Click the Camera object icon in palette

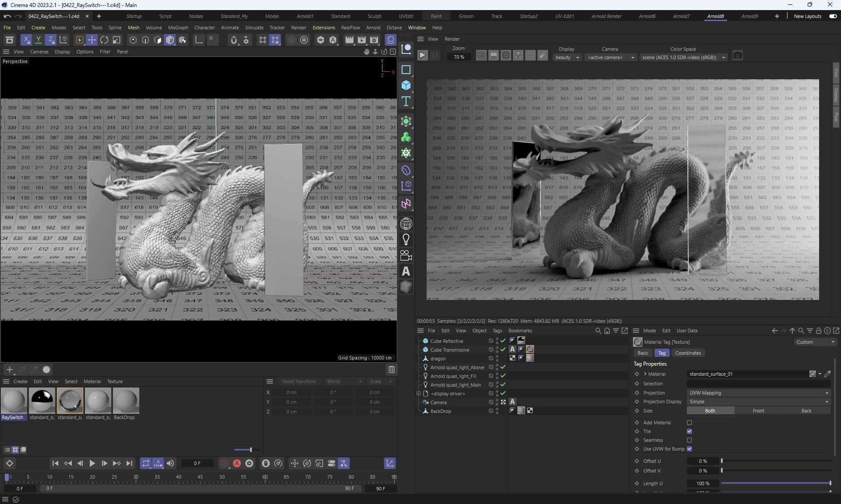coord(406,255)
